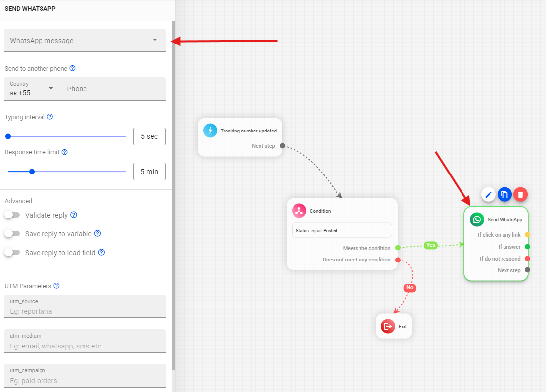Image resolution: width=546 pixels, height=392 pixels.
Task: Click the red trash delete icon
Action: tap(520, 195)
